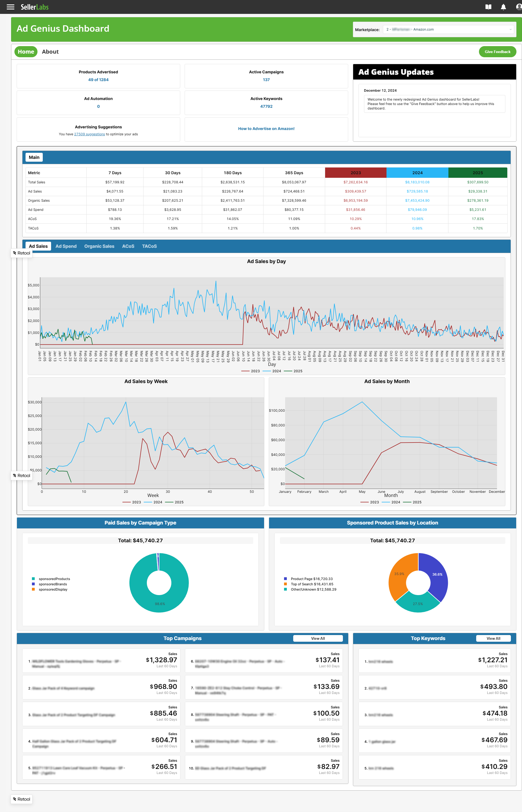Open the Marketplace dropdown
Image resolution: width=522 pixels, height=812 pixels.
pos(448,29)
